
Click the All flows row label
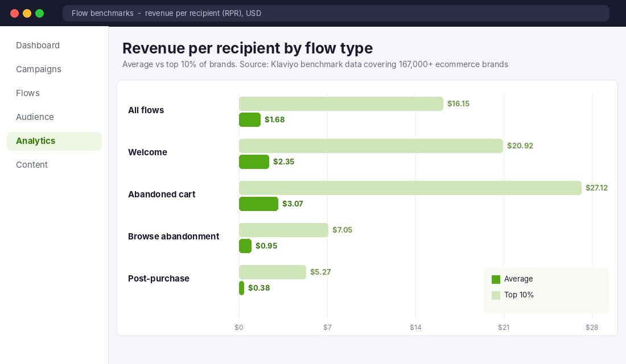pos(146,110)
